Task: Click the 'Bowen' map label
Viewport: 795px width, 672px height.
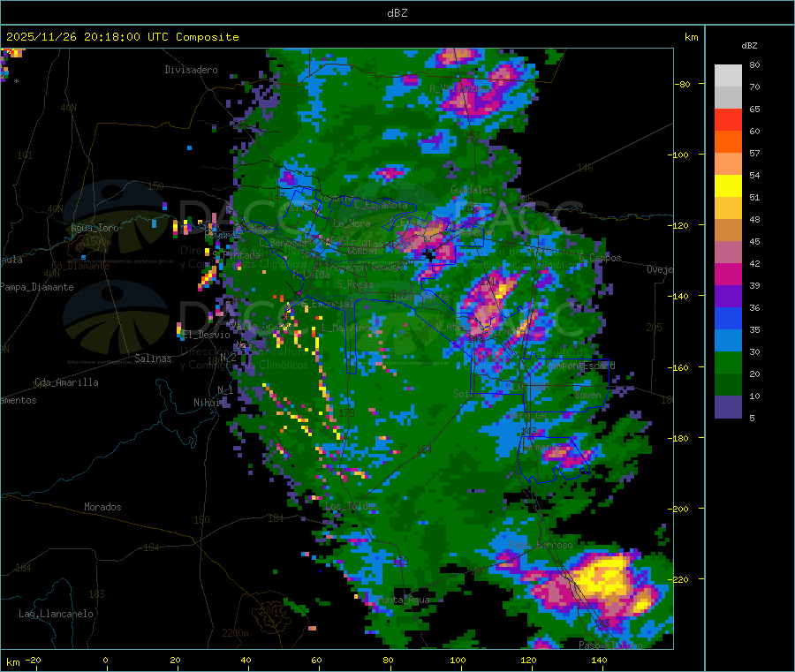Action: 588,395
